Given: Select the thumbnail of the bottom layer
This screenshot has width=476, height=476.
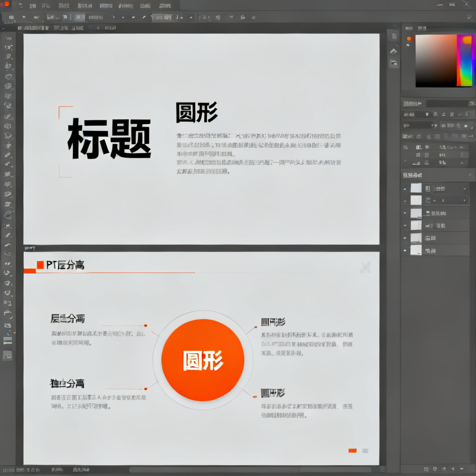Looking at the screenshot, I should click(x=416, y=250).
